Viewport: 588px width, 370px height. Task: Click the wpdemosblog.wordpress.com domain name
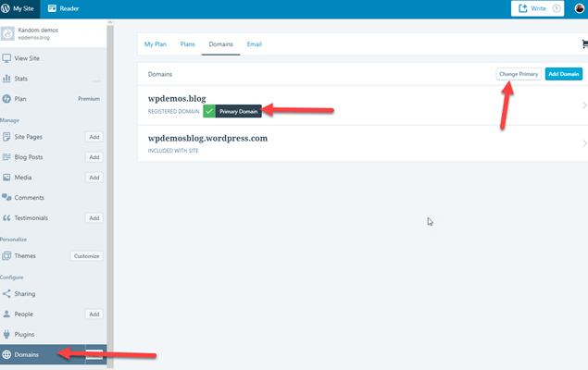[207, 138]
